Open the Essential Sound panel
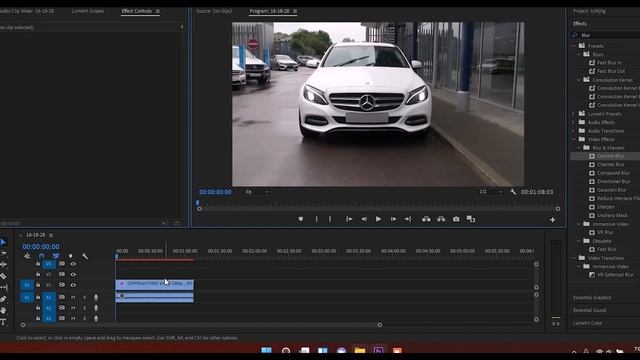640x360 pixels. click(x=589, y=310)
